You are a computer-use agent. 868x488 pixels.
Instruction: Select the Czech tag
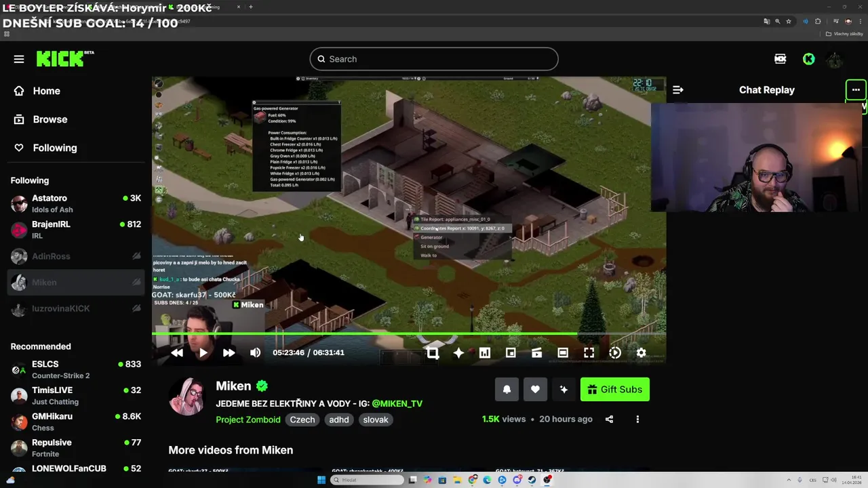302,420
